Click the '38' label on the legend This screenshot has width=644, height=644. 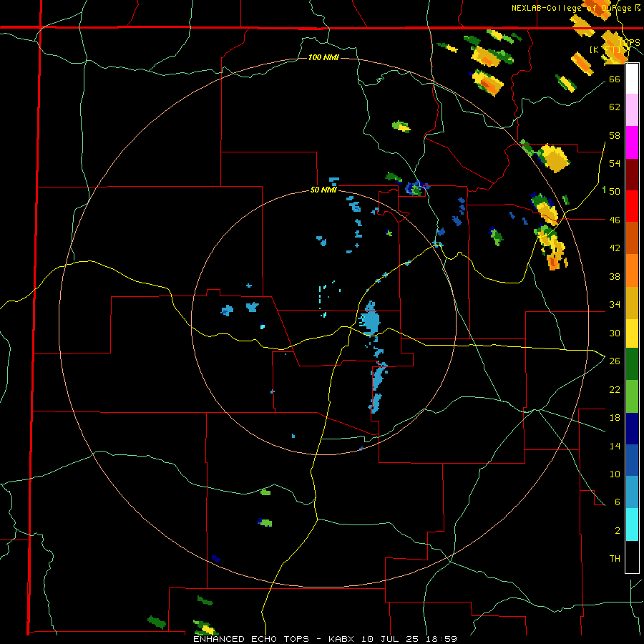click(615, 276)
